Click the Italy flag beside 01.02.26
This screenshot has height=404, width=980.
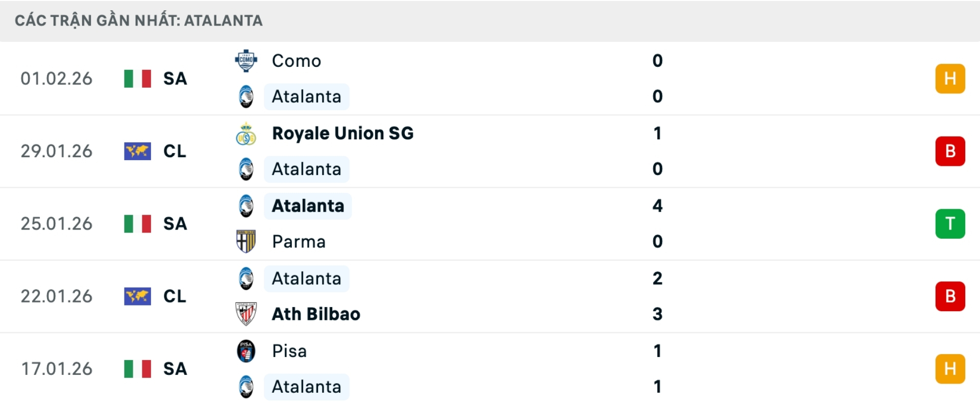pos(137,79)
